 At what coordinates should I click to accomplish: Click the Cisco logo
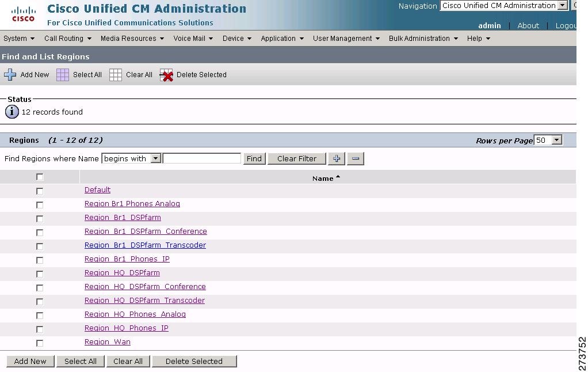23,14
